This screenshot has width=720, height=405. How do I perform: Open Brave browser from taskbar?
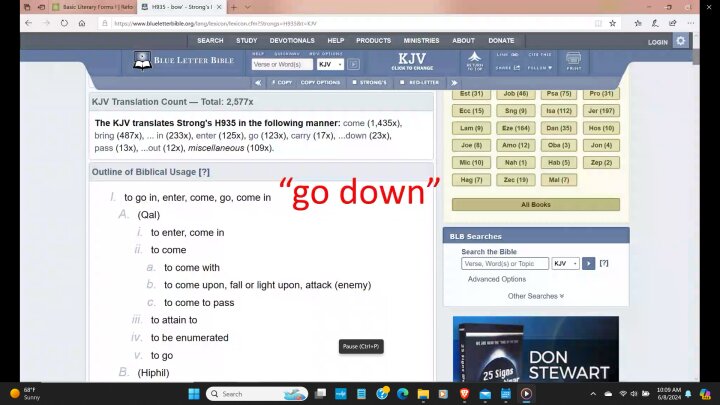pos(464,394)
